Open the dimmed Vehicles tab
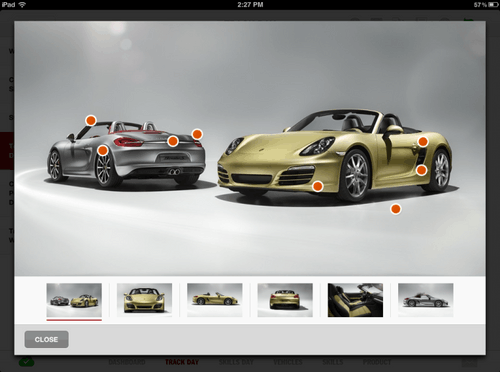 [x=288, y=362]
